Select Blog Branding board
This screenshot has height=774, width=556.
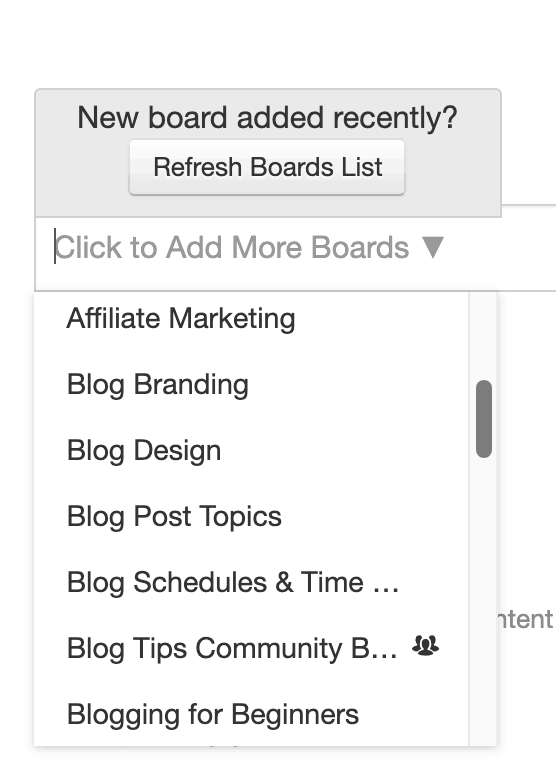(x=251, y=385)
